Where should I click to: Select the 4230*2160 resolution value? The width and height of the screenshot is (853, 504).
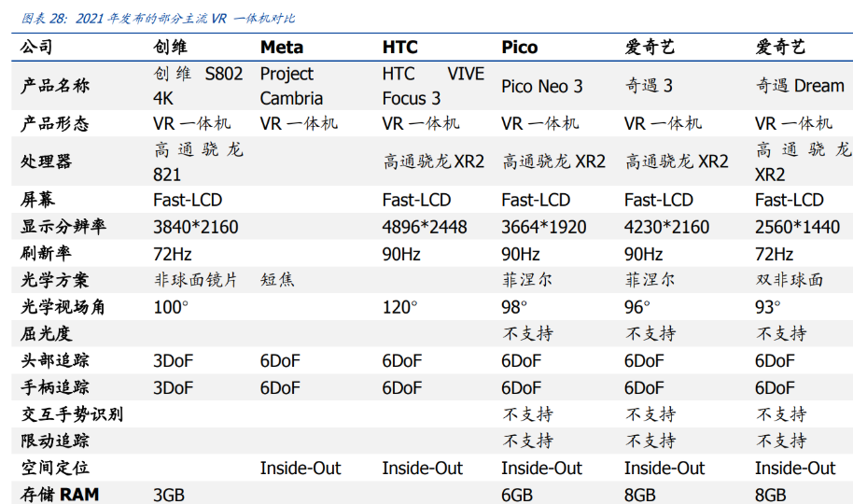click(x=667, y=227)
